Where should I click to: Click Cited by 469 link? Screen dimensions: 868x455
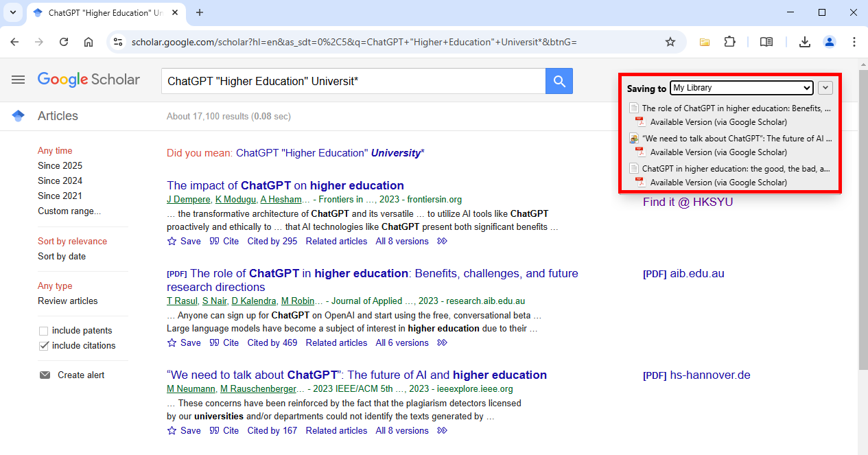tap(272, 343)
